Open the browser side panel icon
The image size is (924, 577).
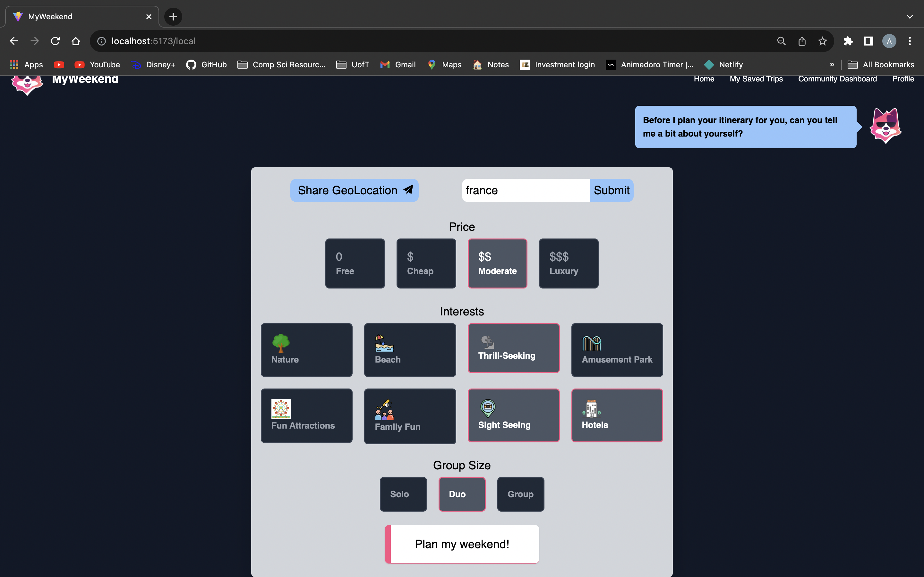pos(868,41)
